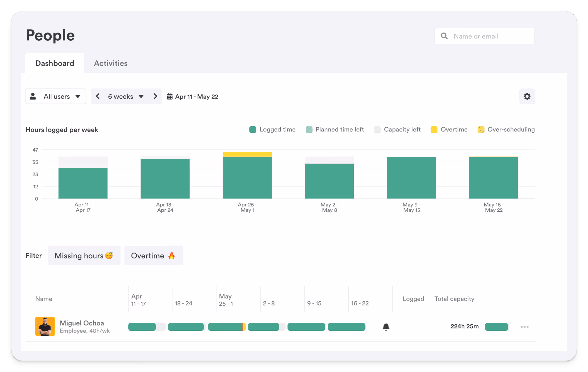
Task: Apply the Overtime filter
Action: [154, 255]
